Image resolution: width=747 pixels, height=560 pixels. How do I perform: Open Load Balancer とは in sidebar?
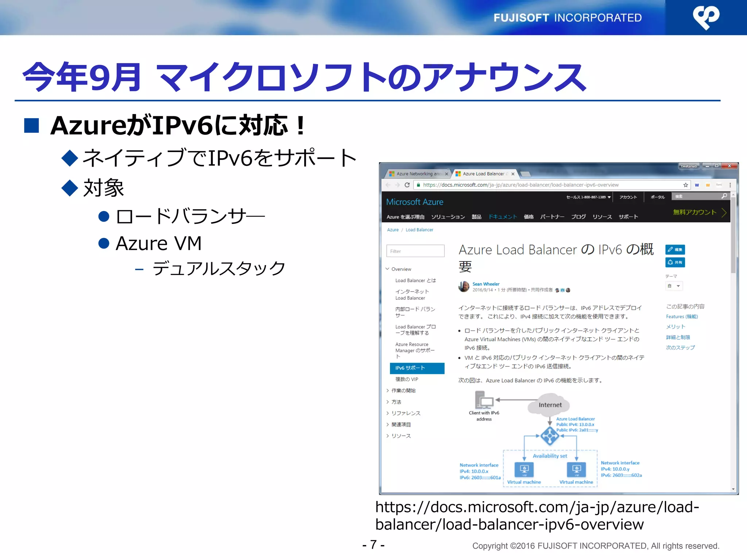(x=415, y=280)
